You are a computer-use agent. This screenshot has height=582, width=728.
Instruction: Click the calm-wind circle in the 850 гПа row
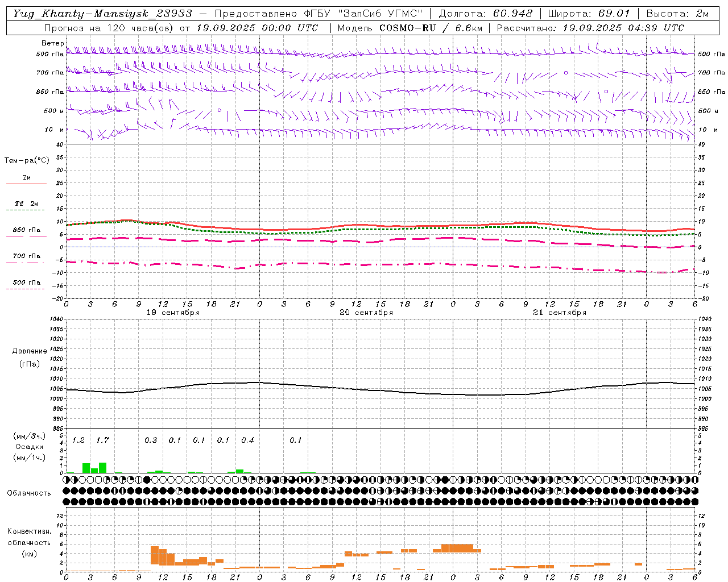click(606, 92)
